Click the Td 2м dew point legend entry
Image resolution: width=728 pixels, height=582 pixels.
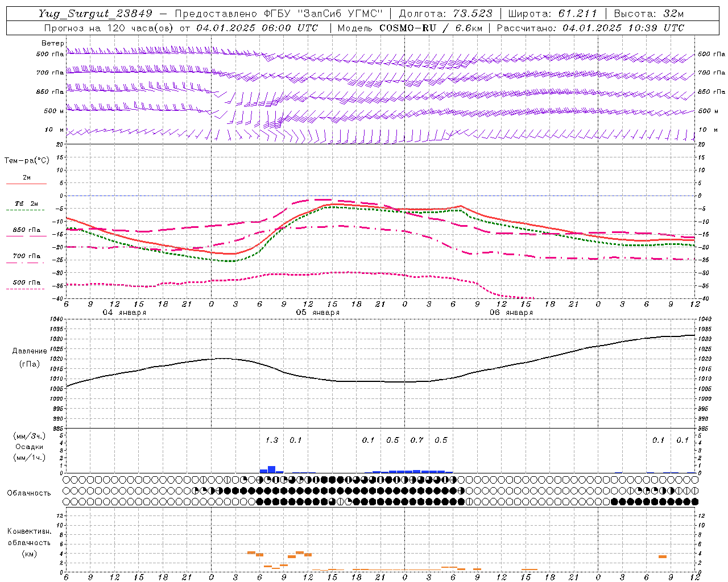[26, 204]
